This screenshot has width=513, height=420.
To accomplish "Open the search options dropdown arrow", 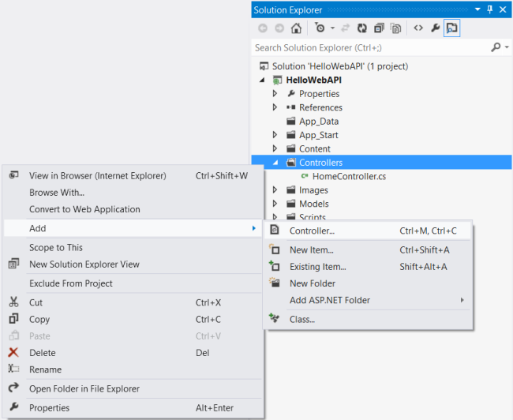I will pos(505,47).
